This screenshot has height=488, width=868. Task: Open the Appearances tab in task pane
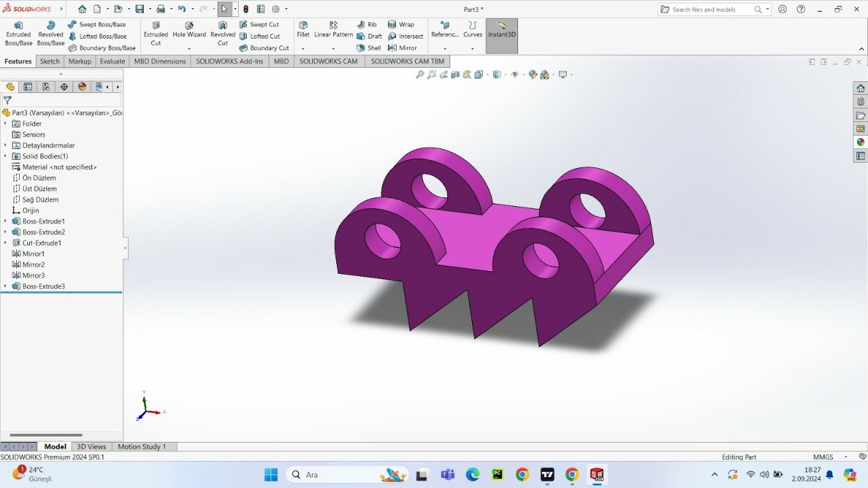coord(861,142)
